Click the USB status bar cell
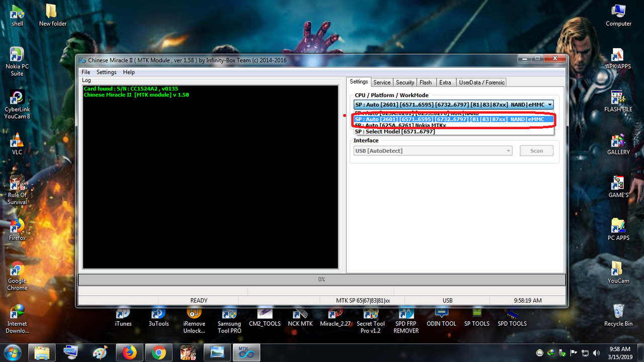The height and width of the screenshot is (362, 644). pos(447,301)
